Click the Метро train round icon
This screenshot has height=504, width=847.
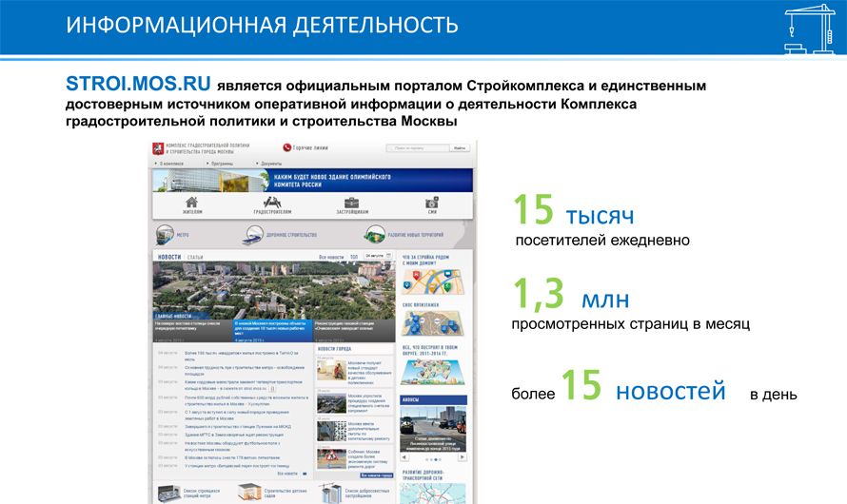[x=165, y=235]
